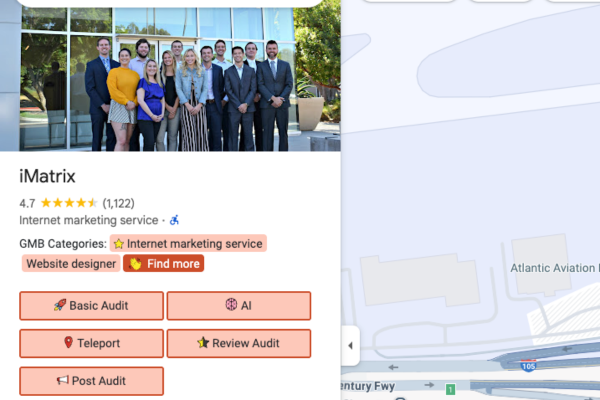Click the Atlantic Aviation map label
Viewport: 600px width, 400px height.
coord(554,268)
